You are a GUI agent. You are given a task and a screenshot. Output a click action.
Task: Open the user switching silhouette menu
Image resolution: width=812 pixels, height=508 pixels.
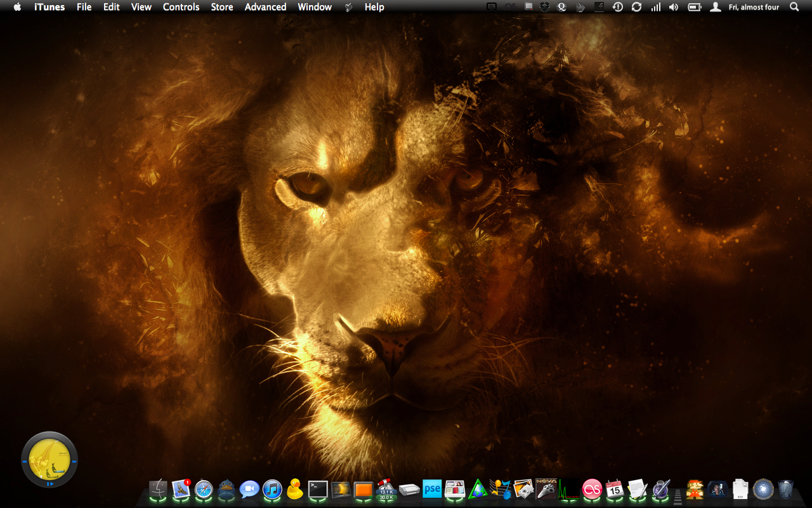(x=716, y=7)
